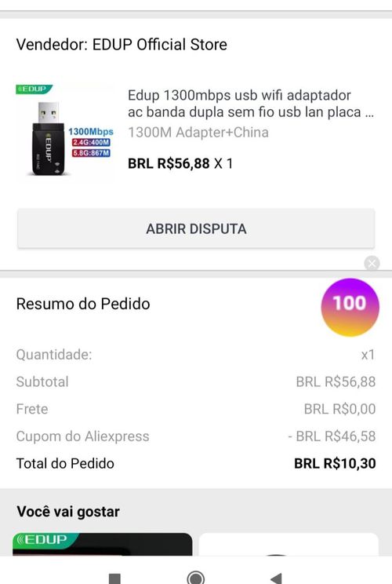392x584 pixels.
Task: Tap Android back navigation triangle
Action: pyautogui.click(x=276, y=578)
